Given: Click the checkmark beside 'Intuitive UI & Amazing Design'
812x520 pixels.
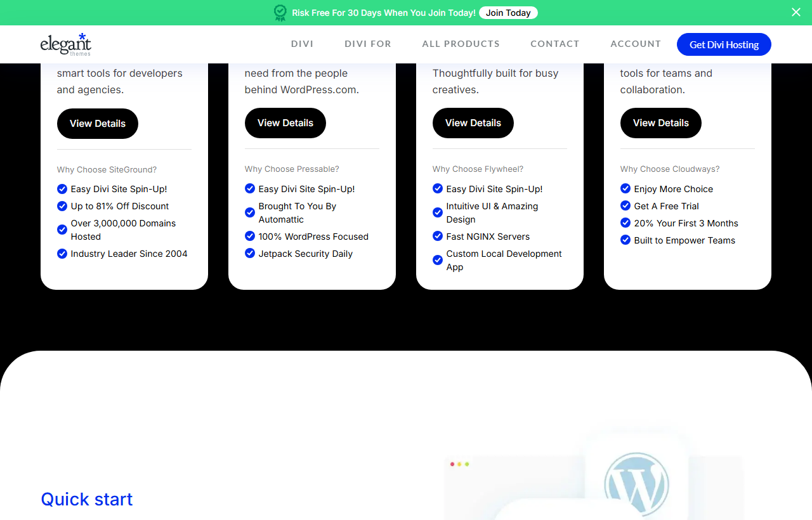Looking at the screenshot, I should point(438,212).
